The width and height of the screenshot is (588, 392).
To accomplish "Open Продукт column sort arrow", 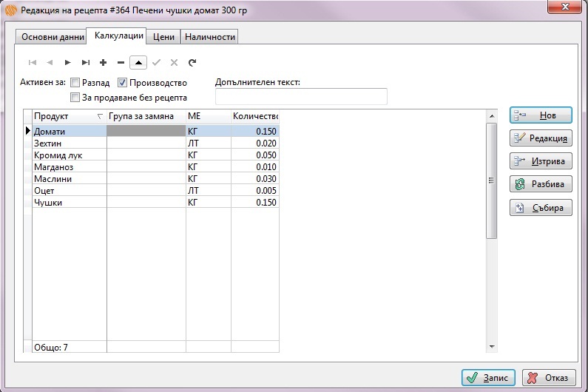I will coord(100,117).
